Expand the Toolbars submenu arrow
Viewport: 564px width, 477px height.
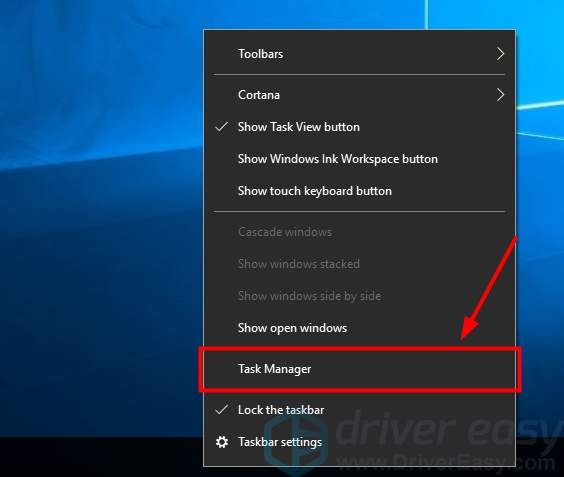click(x=500, y=54)
